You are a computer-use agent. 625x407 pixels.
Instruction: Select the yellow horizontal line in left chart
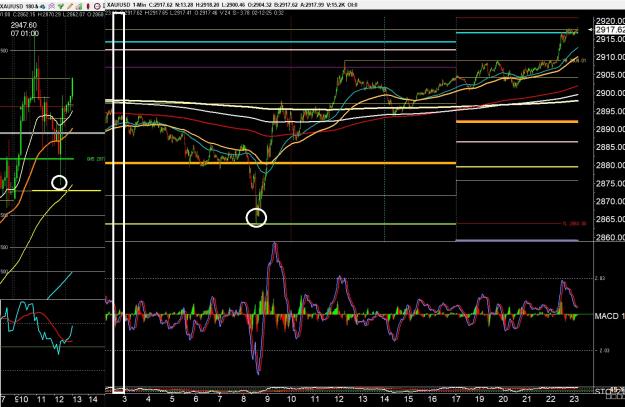(66, 191)
